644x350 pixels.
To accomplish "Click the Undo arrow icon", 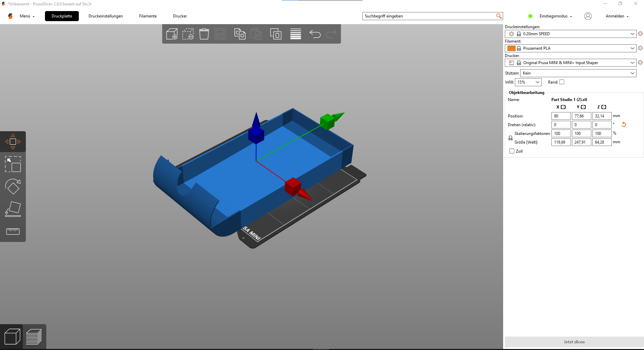I will tap(315, 34).
